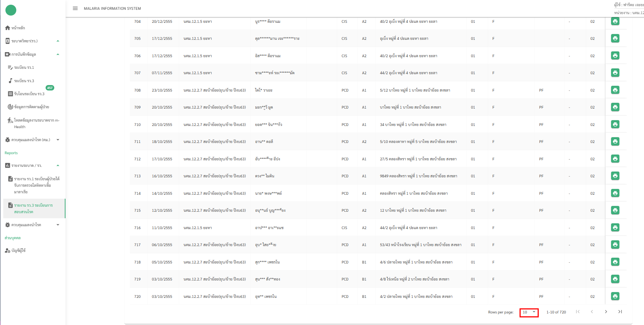Image resolution: width=644 pixels, height=325 pixels.
Task: Go to the next page of results
Action: (x=606, y=312)
